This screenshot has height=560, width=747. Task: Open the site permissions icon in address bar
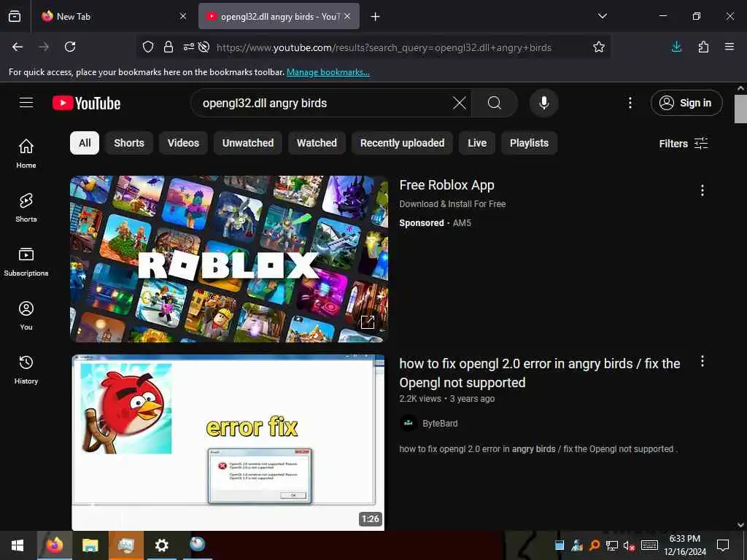pos(189,47)
